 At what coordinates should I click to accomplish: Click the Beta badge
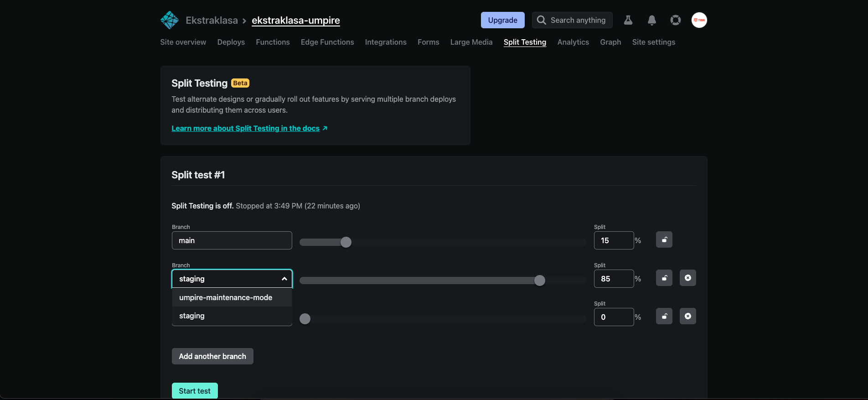[x=240, y=83]
